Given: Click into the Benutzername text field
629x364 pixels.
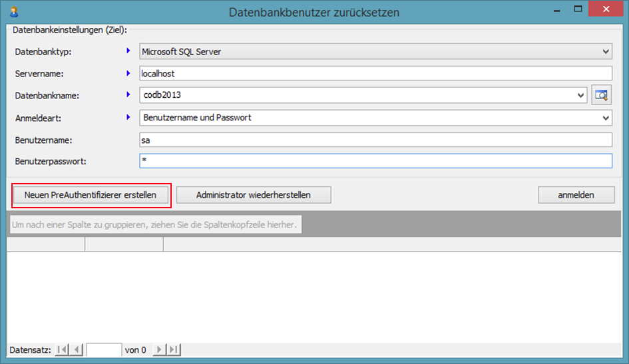Looking at the screenshot, I should 375,140.
